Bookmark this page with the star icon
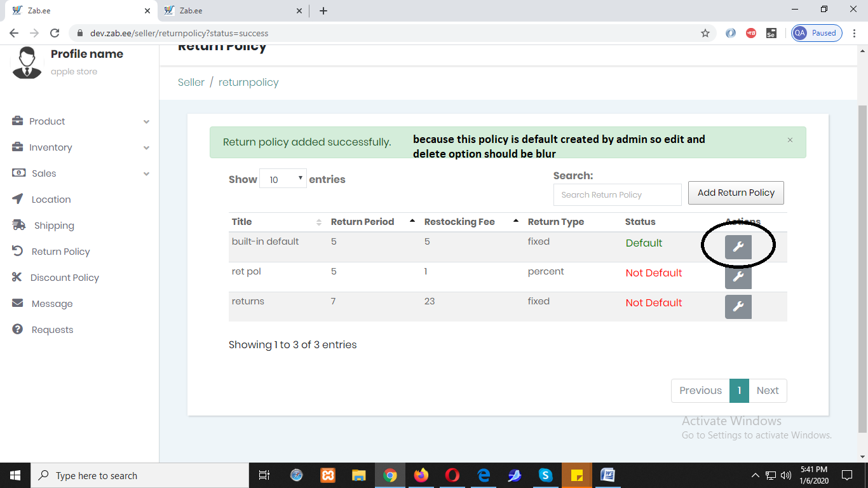 (705, 33)
